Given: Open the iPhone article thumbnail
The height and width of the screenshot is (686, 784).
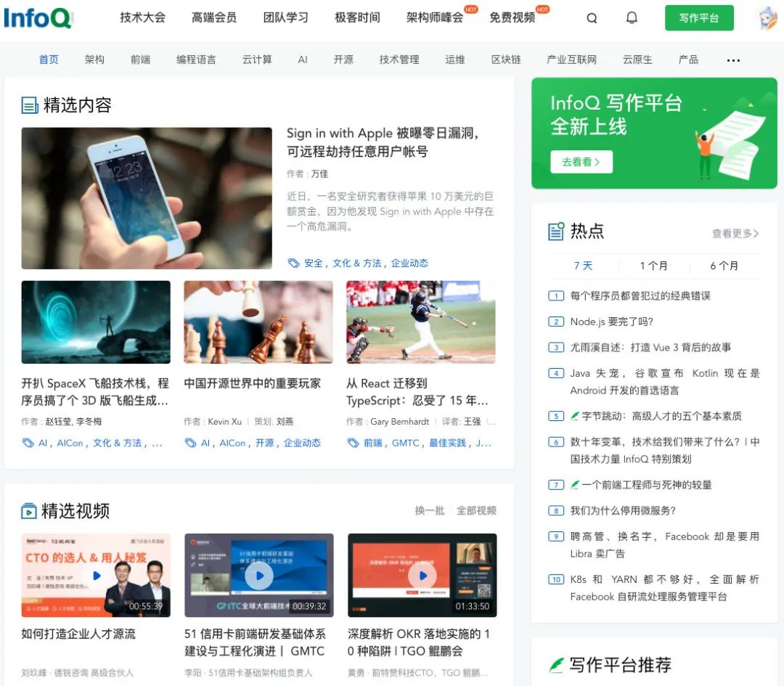Looking at the screenshot, I should click(147, 198).
